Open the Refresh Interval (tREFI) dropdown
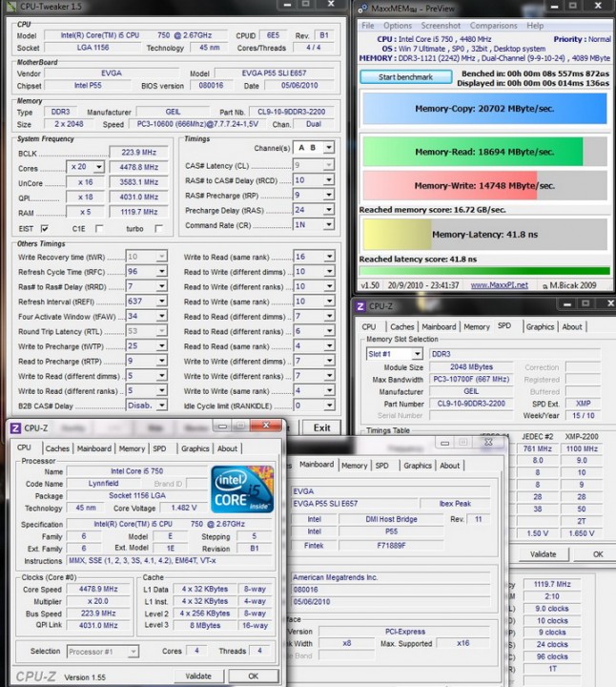This screenshot has width=616, height=687. click(x=161, y=301)
